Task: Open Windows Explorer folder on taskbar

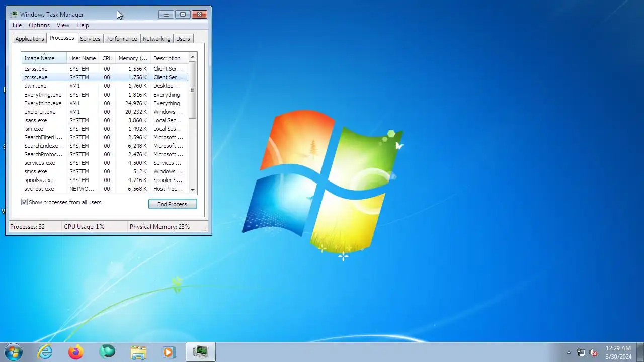Action: click(138, 352)
